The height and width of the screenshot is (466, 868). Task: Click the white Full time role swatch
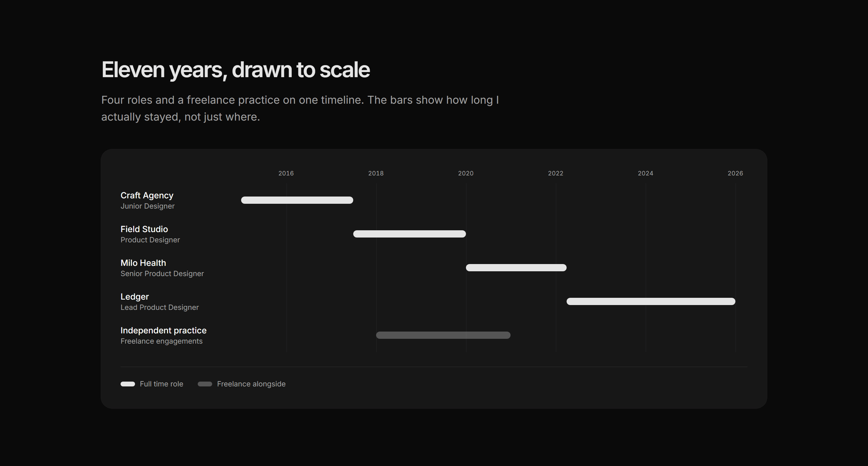point(128,384)
